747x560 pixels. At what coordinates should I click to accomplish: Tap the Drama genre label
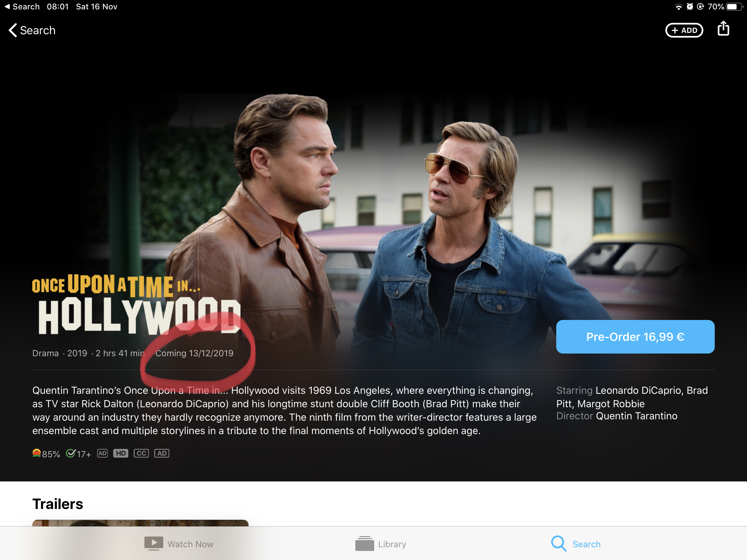click(46, 353)
